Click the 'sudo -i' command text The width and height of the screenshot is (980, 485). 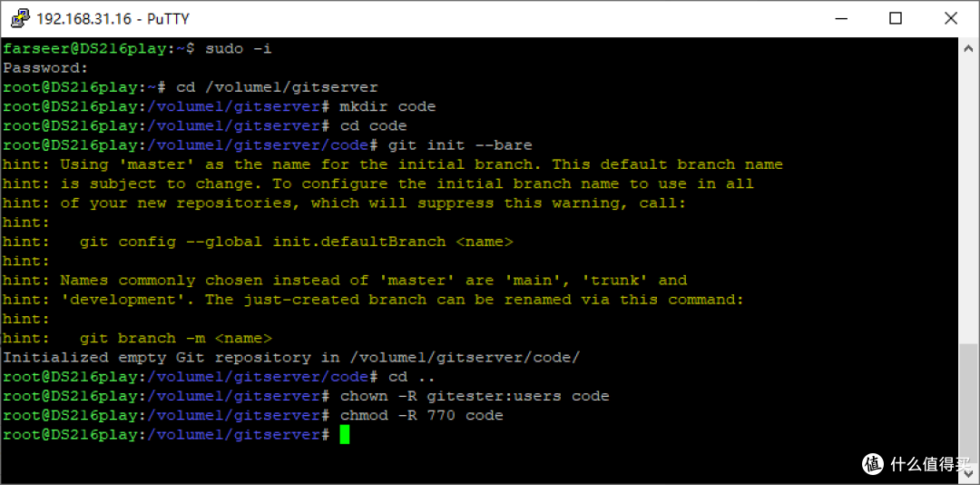238,49
